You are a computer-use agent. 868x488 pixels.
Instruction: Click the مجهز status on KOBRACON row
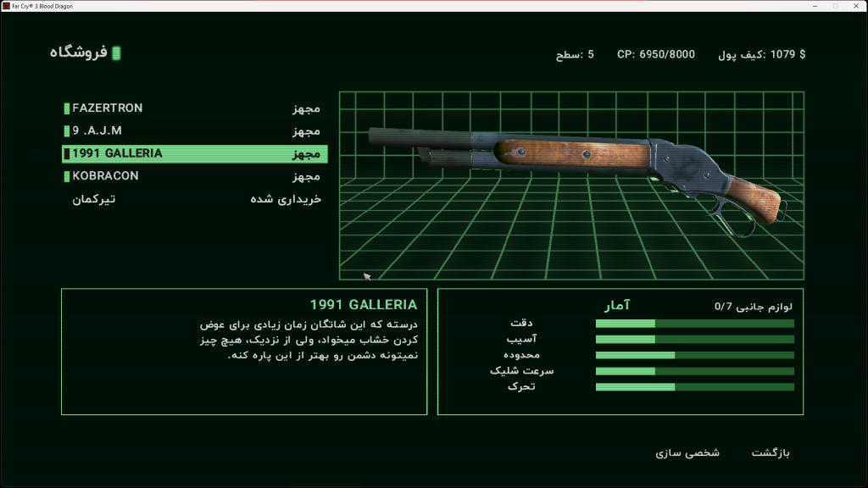(307, 176)
